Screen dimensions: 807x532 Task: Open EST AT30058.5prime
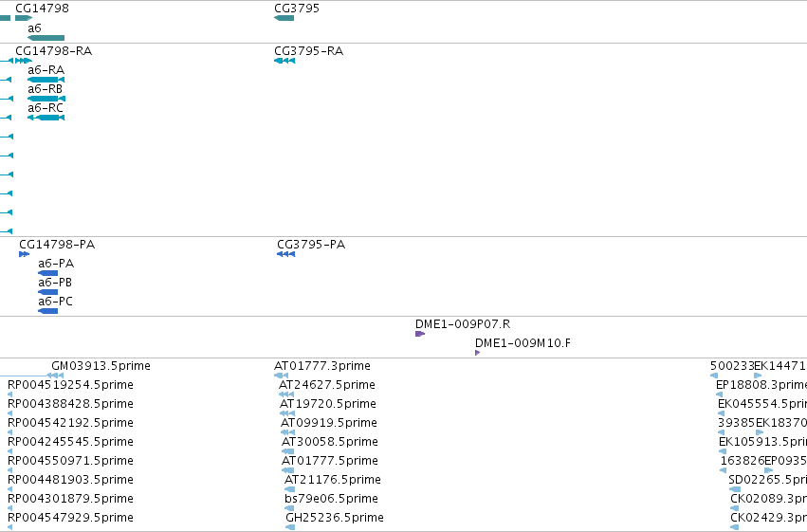tap(330, 442)
